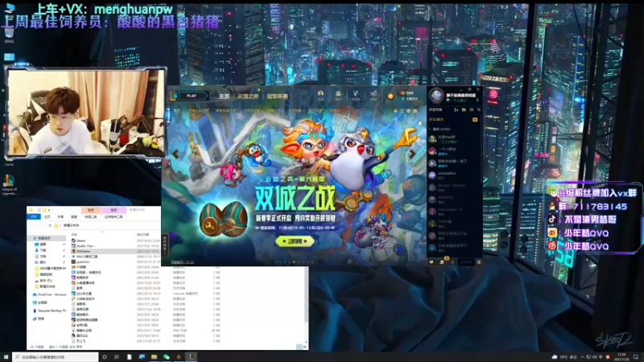
Task: Open the missions icon with yellow badge
Action: click(x=442, y=261)
